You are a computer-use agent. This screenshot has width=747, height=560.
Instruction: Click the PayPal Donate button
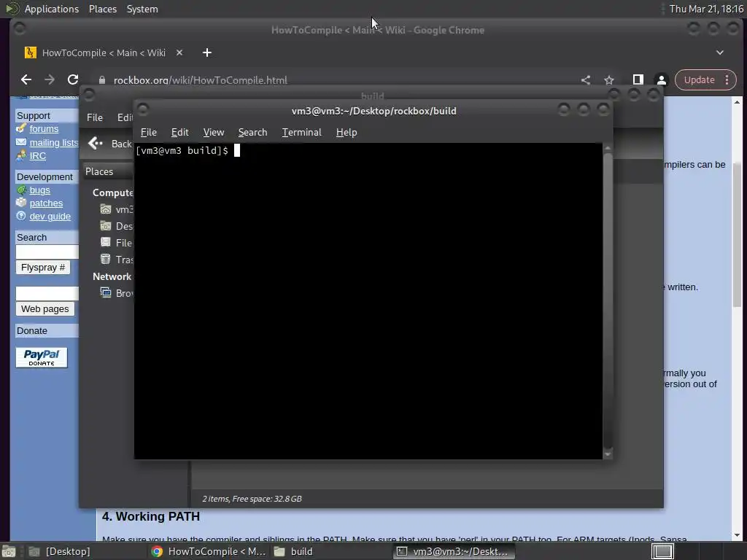click(x=42, y=357)
